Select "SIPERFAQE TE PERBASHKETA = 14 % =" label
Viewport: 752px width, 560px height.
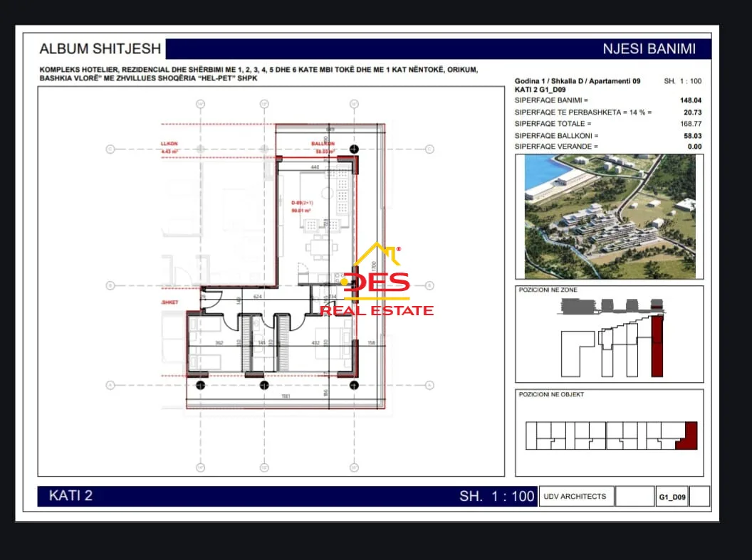pos(583,112)
